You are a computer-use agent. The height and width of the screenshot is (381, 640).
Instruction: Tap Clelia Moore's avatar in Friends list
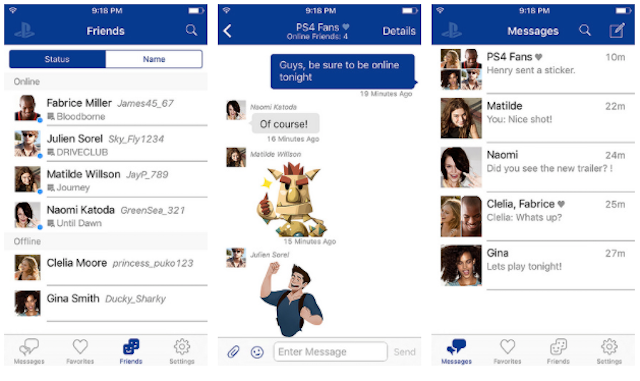(x=28, y=267)
